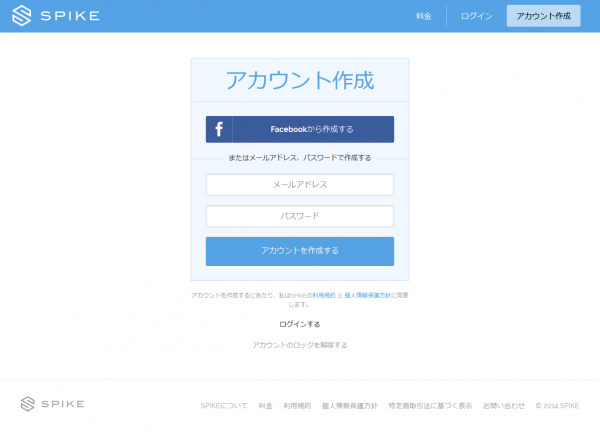Open SPIKEについて in the footer

pyautogui.click(x=224, y=406)
